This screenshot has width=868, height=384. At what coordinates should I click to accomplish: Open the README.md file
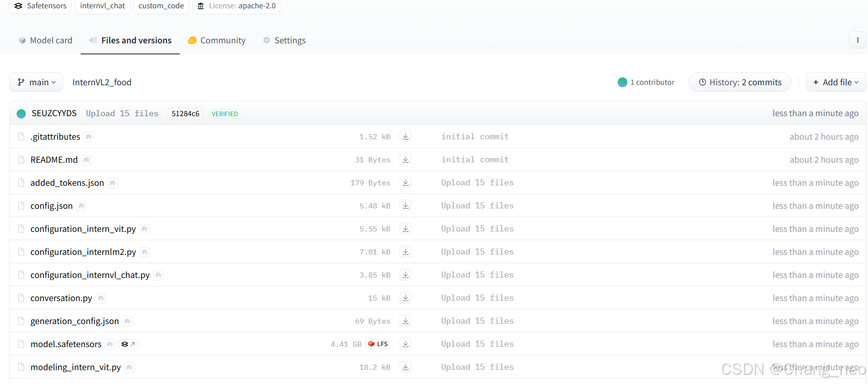(54, 160)
